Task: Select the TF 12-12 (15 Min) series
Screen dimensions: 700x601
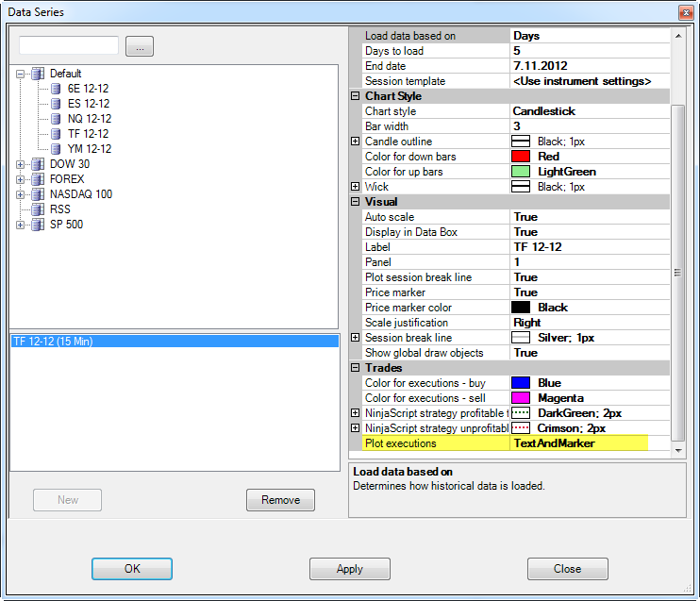Action: pos(175,342)
